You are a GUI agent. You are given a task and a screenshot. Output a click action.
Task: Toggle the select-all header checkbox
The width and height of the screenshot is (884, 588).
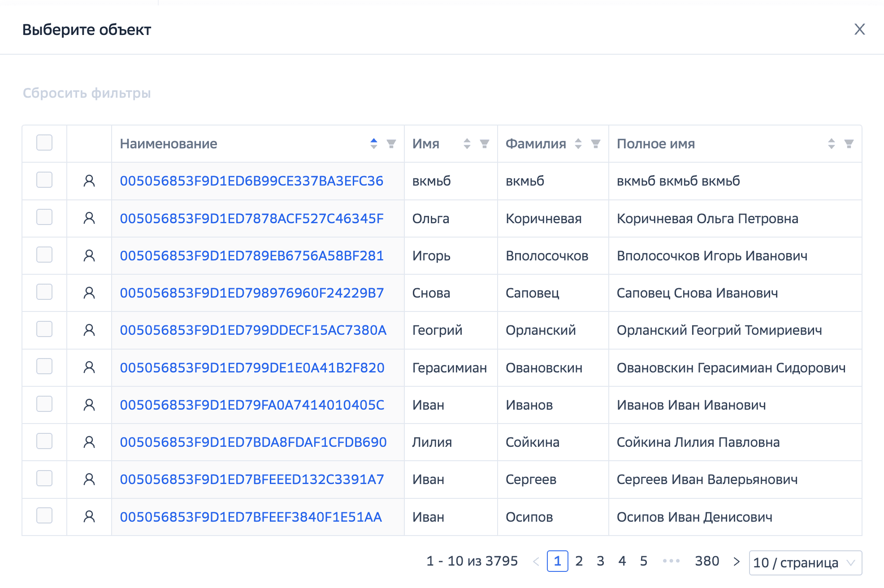tap(44, 143)
